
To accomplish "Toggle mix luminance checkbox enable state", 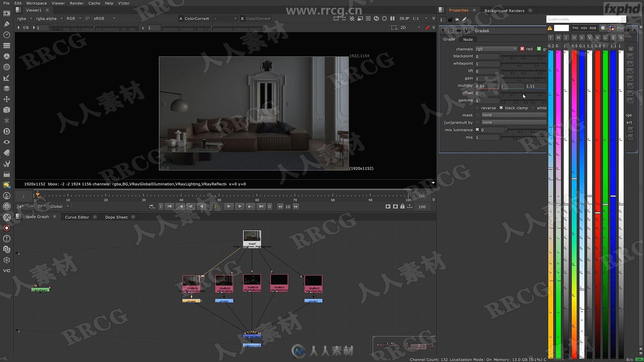I will pyautogui.click(x=477, y=129).
